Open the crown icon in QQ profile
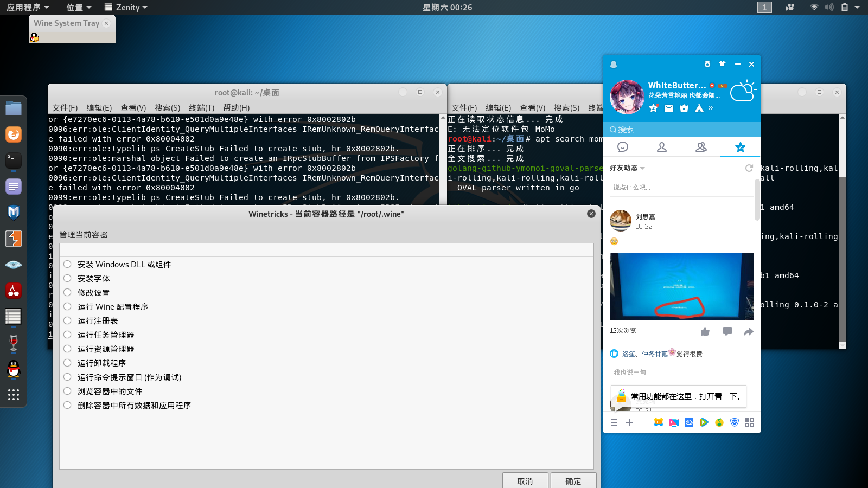 point(684,108)
